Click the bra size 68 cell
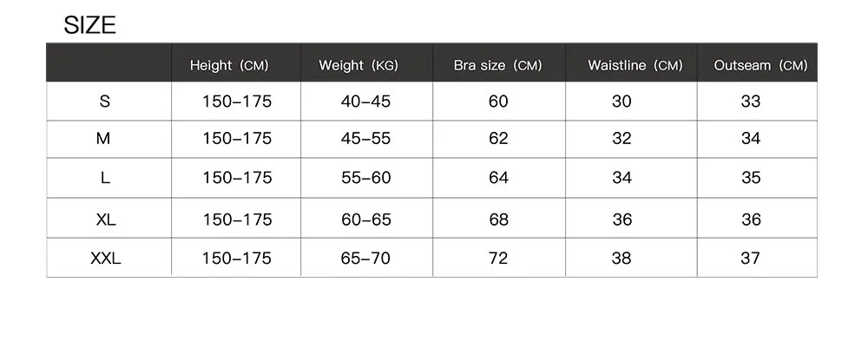 498,220
